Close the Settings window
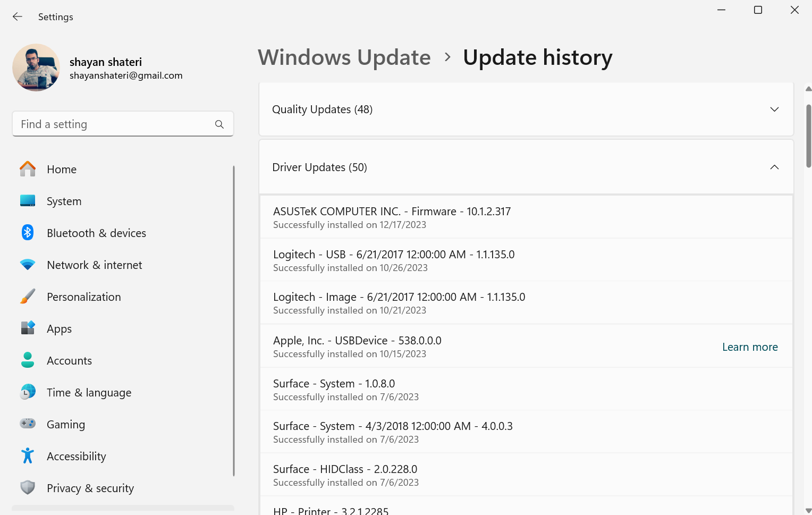 pyautogui.click(x=794, y=10)
